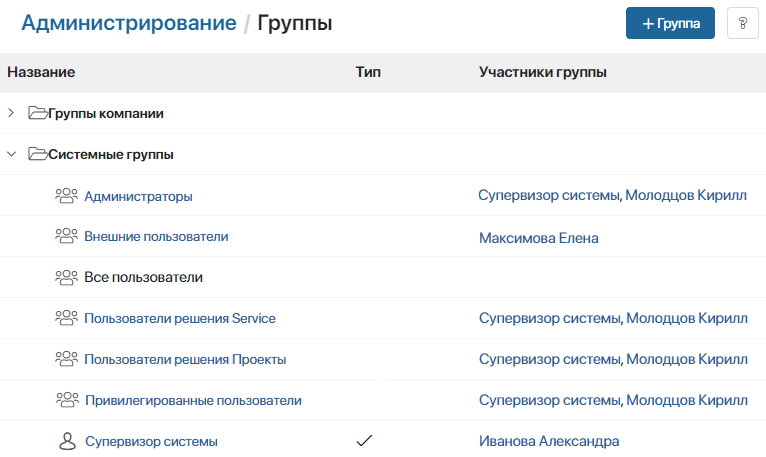Click the group icon beside Внешние пользователи

click(x=66, y=236)
